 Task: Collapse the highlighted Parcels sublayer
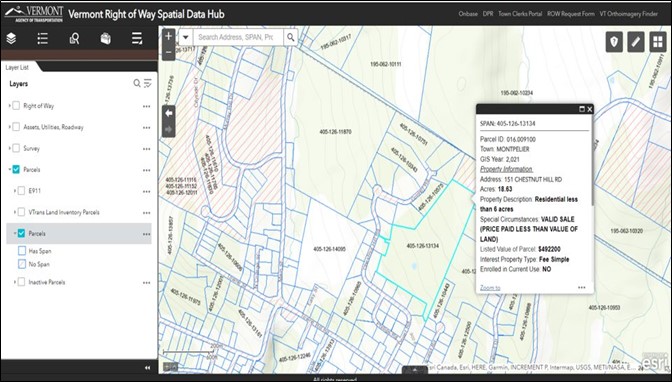pos(15,233)
